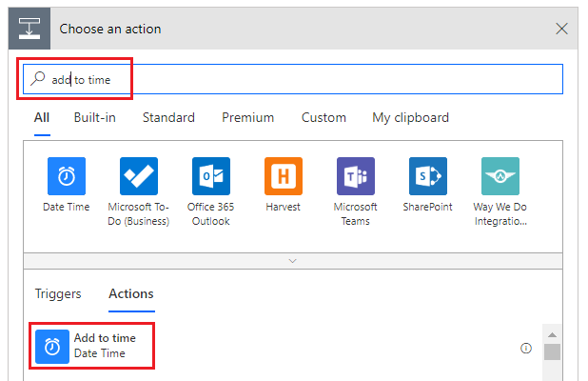Choose the Way We Do Integration connector

click(500, 176)
